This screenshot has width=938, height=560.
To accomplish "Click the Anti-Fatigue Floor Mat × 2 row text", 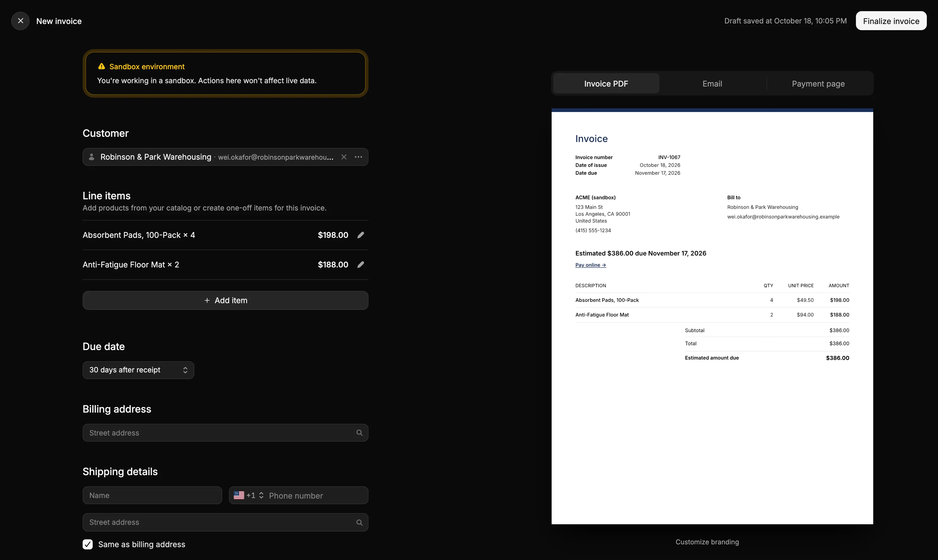I will pyautogui.click(x=131, y=265).
